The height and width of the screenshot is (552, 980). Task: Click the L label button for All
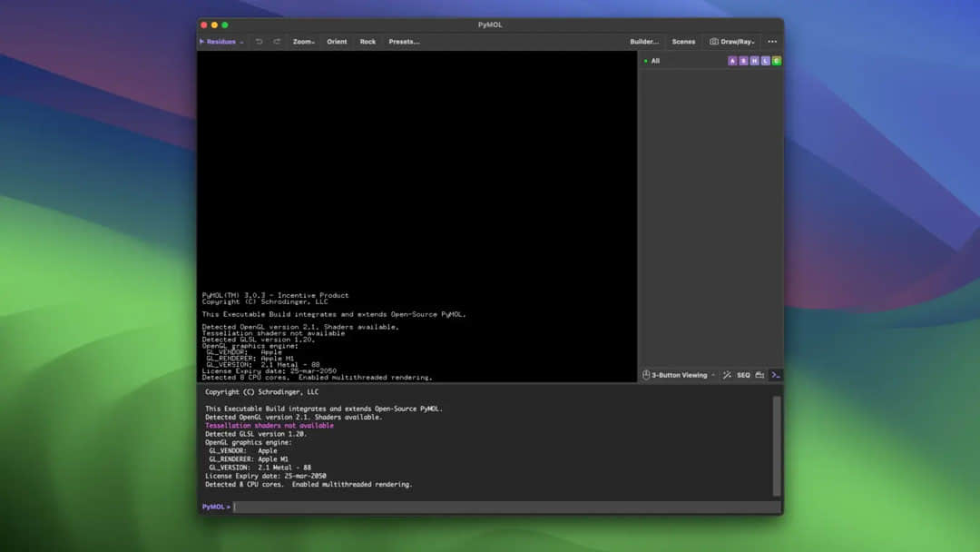765,61
